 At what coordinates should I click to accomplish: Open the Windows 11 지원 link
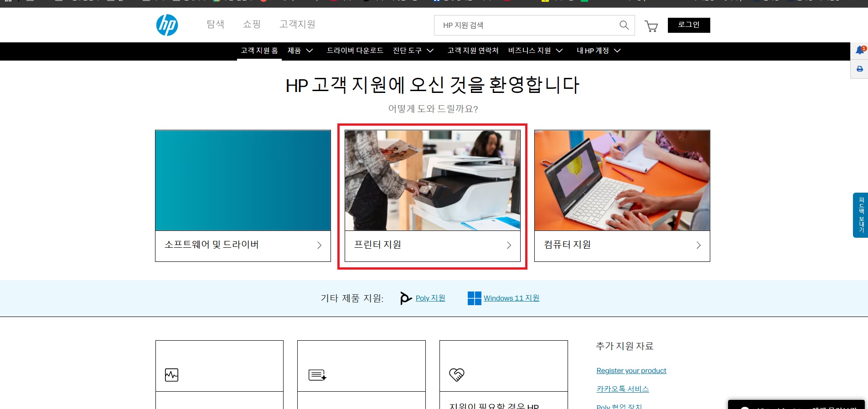(511, 298)
